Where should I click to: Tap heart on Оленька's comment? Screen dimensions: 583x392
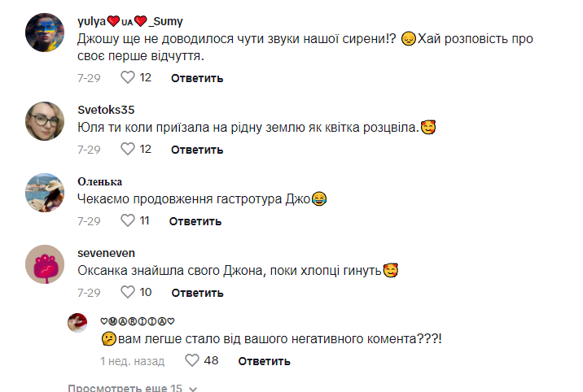(127, 220)
